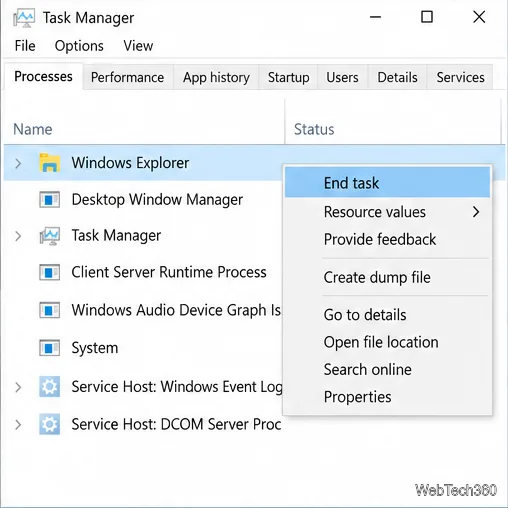Select the Windows Explorer process name
Viewport: 508px width, 508px height.
coord(130,163)
